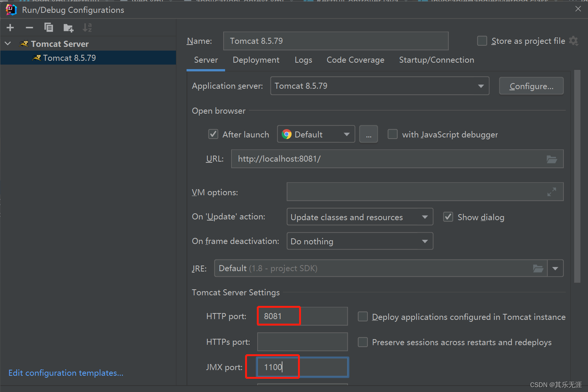Switch to the Deployment tab
The image size is (588, 392).
[x=256, y=60]
